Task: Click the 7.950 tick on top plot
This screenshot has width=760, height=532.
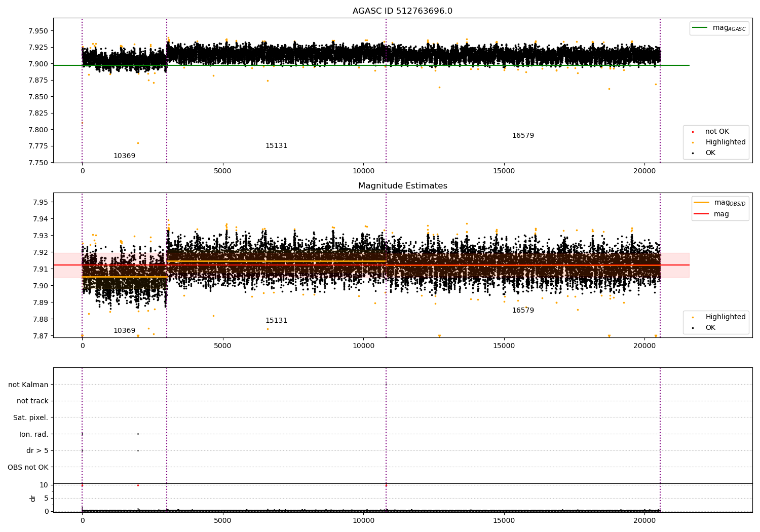Action: [38, 31]
